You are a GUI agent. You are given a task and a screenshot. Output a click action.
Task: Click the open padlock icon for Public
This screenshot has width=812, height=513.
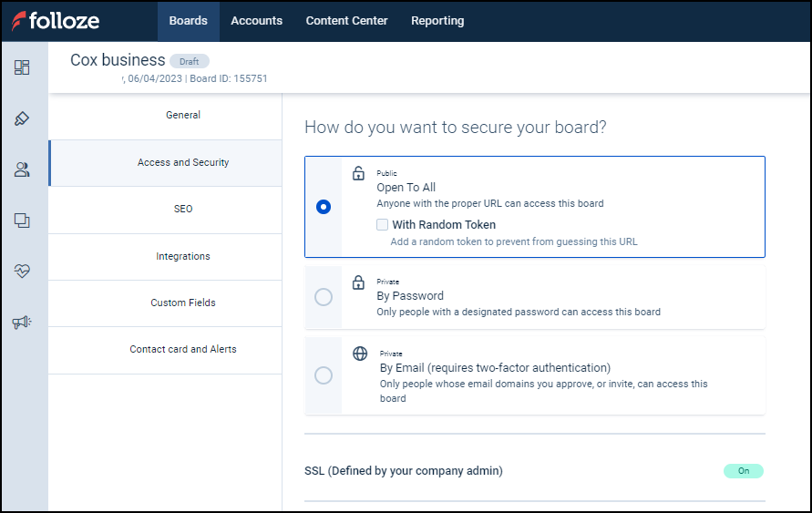358,173
